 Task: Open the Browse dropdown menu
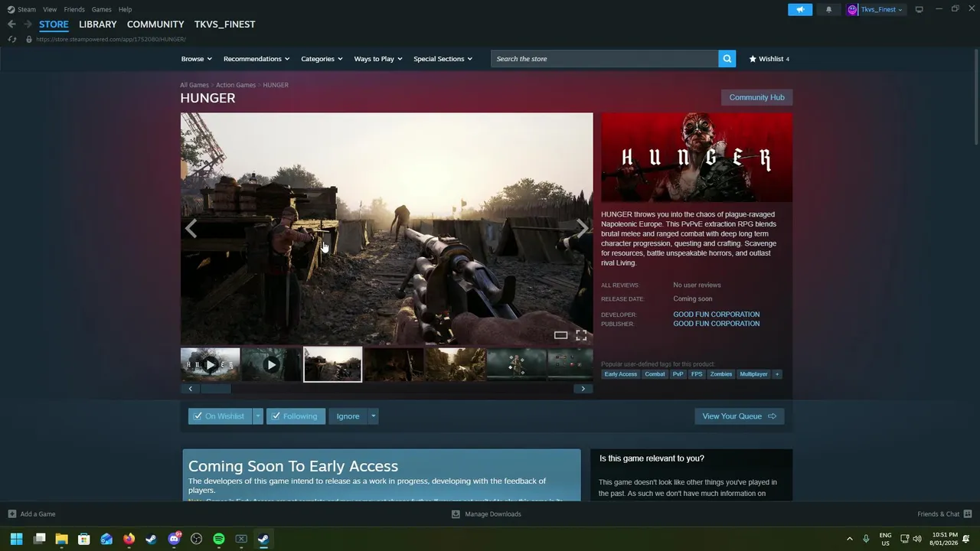tap(197, 59)
